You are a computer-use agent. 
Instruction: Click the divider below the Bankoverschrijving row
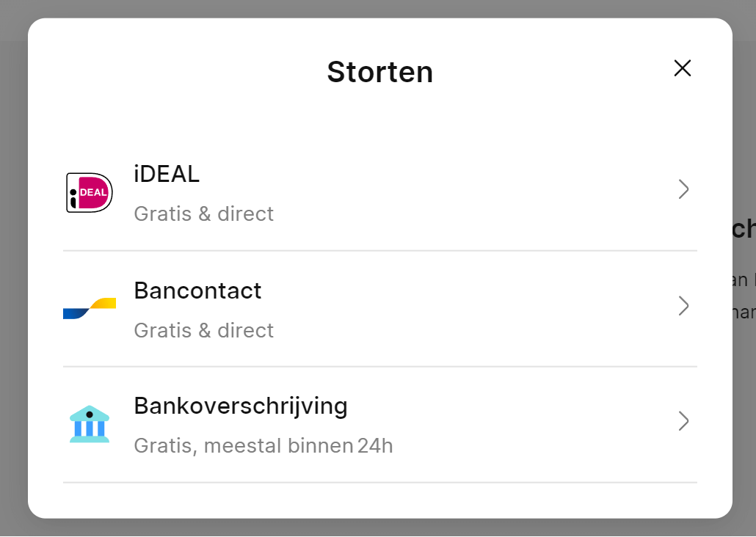[379, 483]
